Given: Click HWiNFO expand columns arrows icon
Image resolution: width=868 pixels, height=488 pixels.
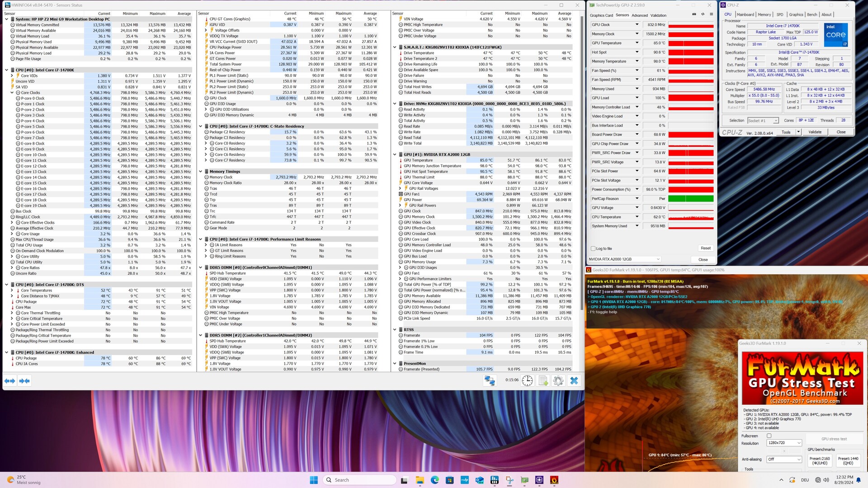Looking at the screenshot, I should 9,381.
